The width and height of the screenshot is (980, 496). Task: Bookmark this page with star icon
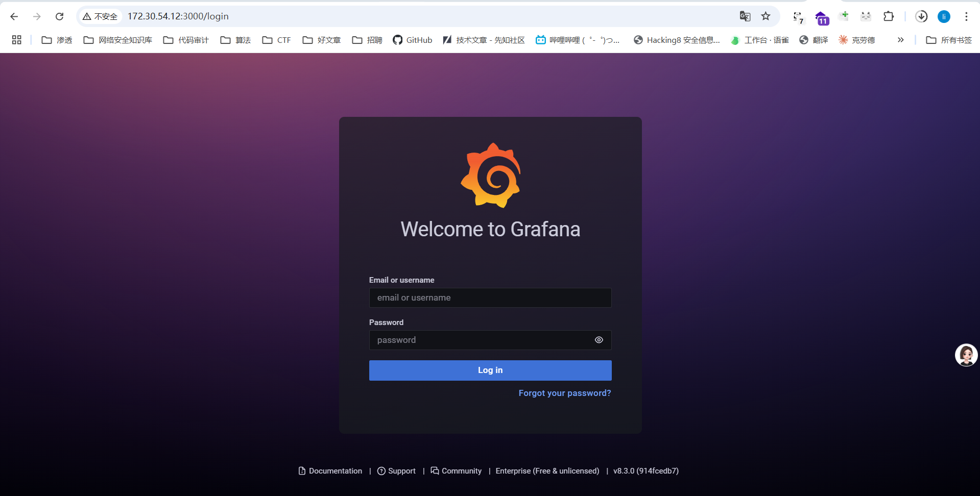point(766,16)
